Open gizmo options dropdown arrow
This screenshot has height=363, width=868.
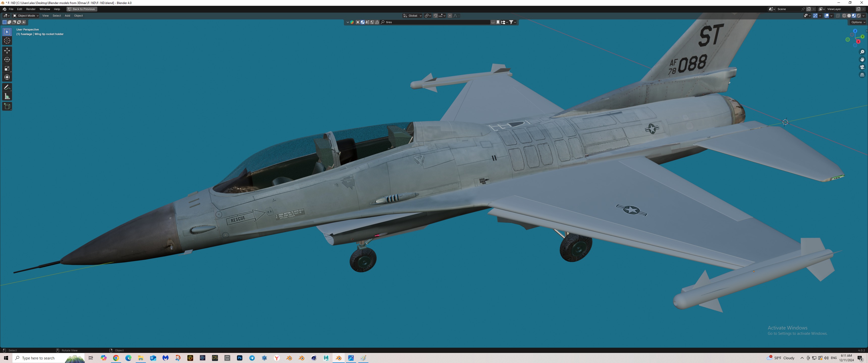coord(820,16)
